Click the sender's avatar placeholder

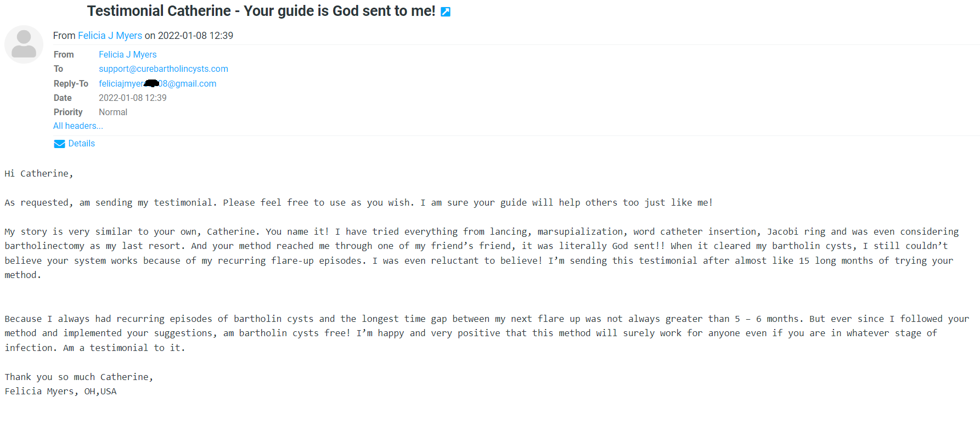24,44
